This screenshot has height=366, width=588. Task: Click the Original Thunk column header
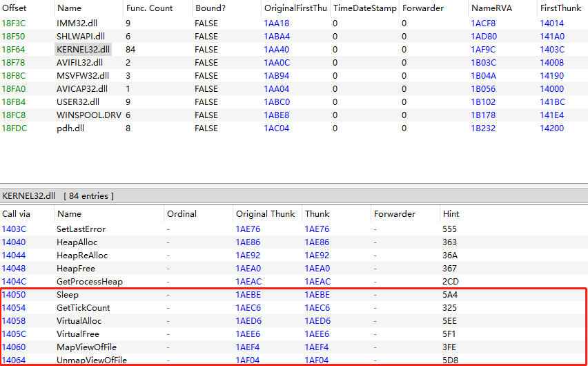267,214
